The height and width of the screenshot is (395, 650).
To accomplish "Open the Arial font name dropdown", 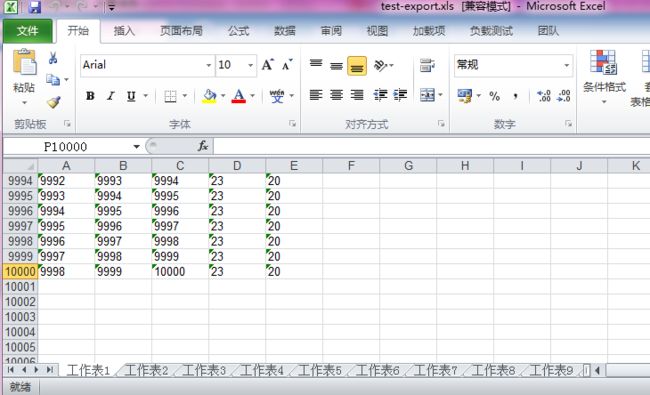I will coord(209,65).
